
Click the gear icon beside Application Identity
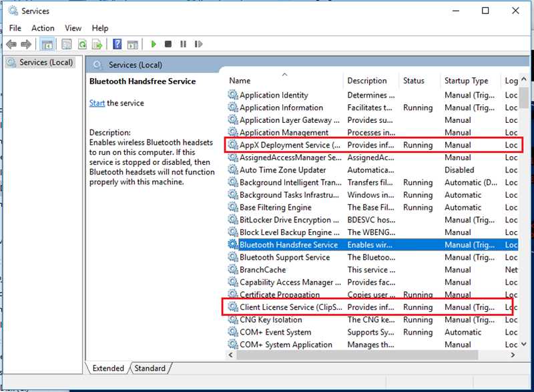point(233,95)
